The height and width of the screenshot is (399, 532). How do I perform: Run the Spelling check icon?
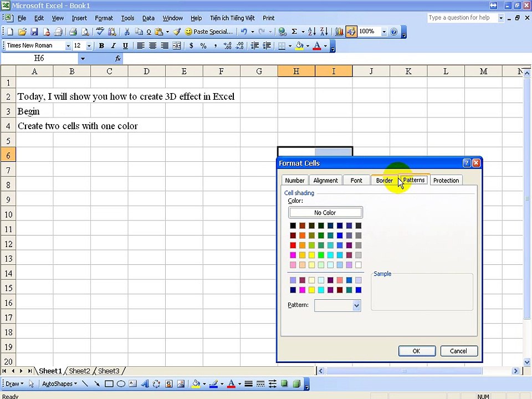(100, 32)
